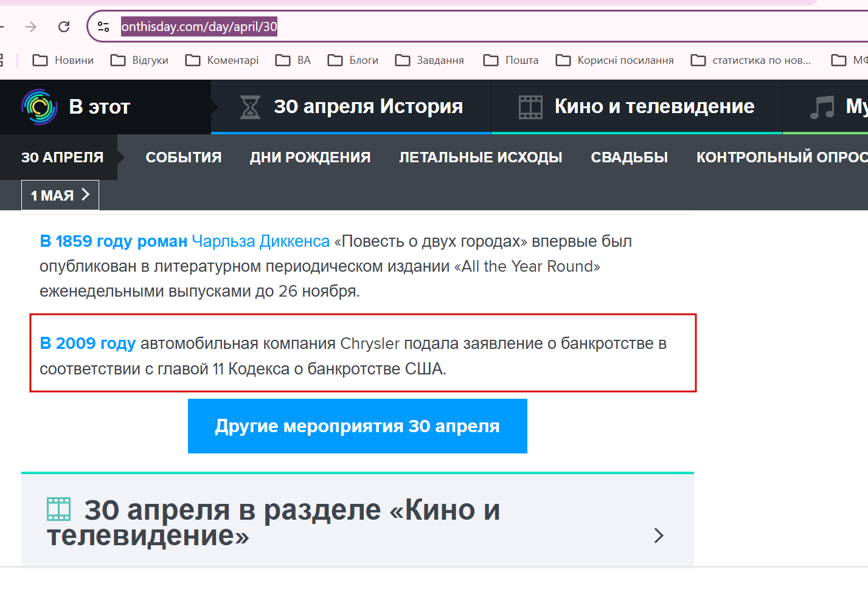This screenshot has height=589, width=868.
Task: Open the ВА bookmarks folder
Action: click(x=293, y=60)
